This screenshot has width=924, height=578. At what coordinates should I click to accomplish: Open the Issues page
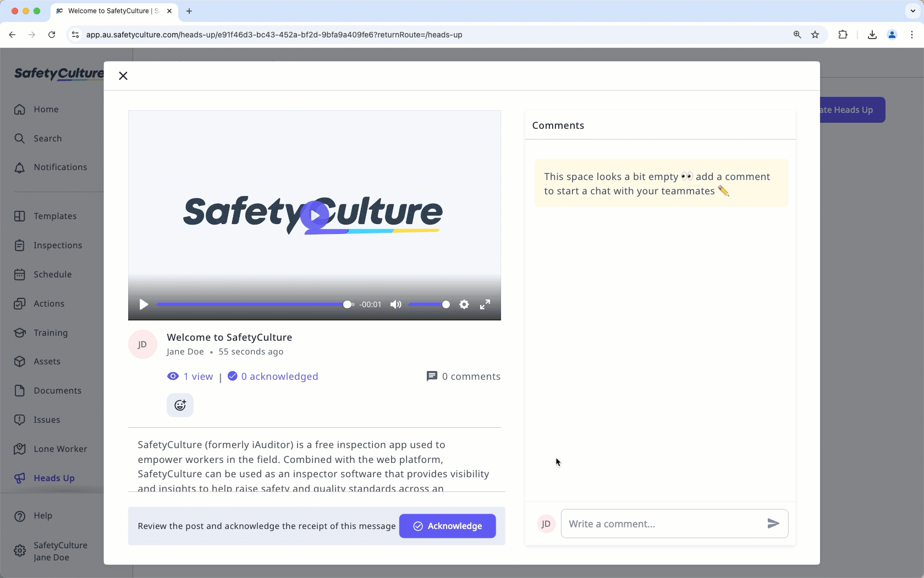37,420
